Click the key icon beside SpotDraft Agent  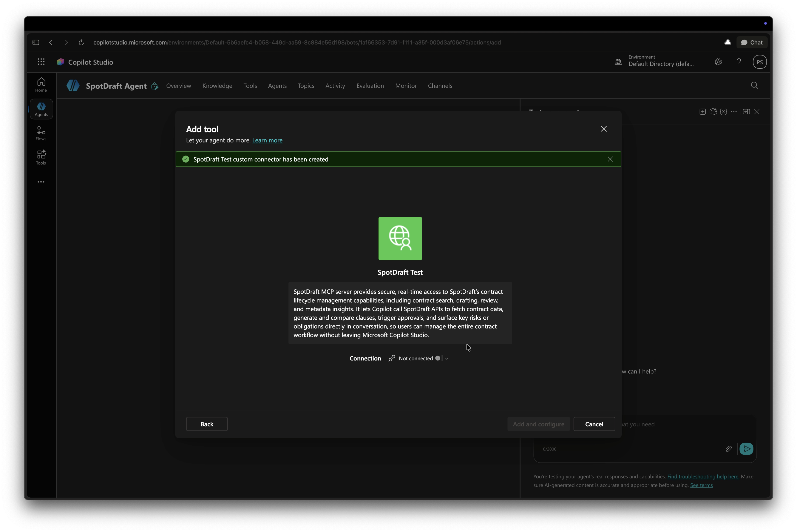point(155,86)
